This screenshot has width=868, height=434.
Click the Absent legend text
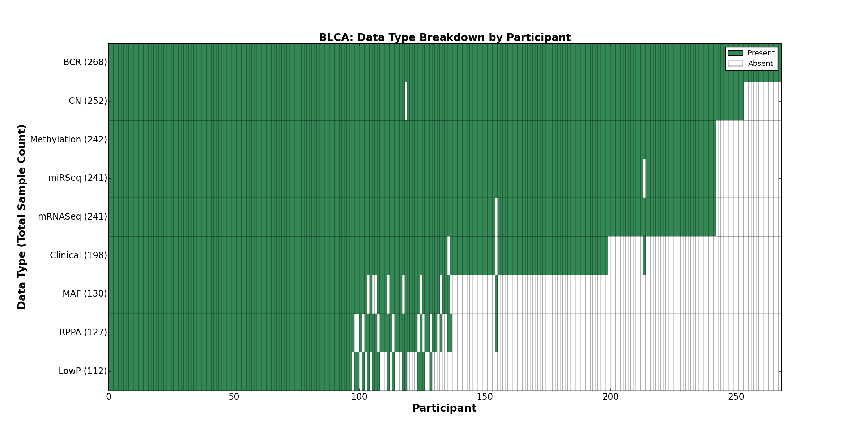coord(761,64)
